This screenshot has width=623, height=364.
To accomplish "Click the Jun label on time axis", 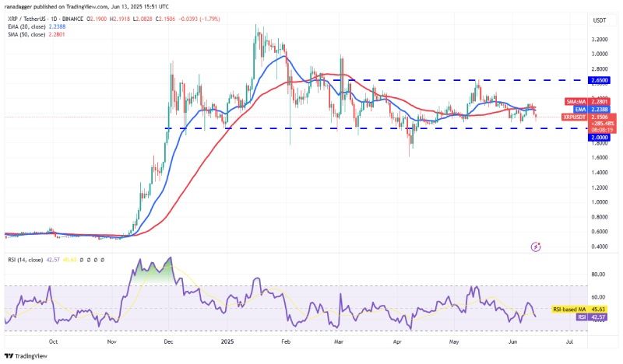I will tap(512, 341).
